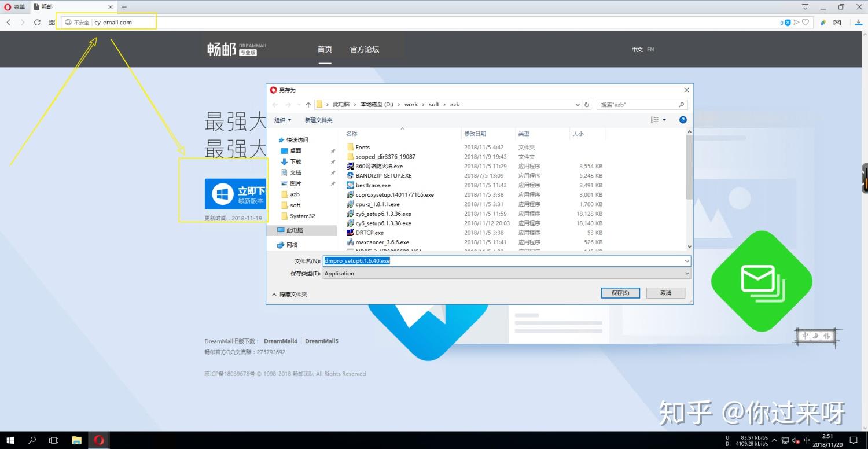Unmute the speaker in system tray
The image size is (868, 449).
point(795,440)
